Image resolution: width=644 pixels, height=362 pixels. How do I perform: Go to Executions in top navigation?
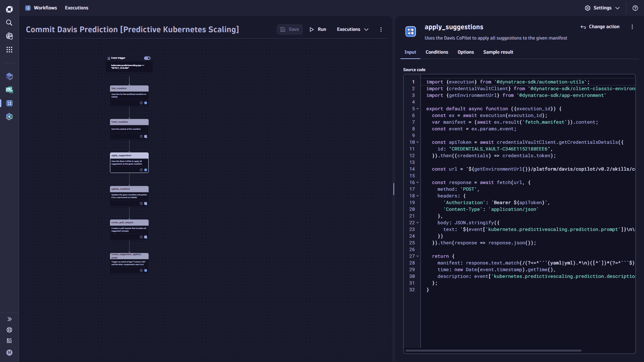76,8
